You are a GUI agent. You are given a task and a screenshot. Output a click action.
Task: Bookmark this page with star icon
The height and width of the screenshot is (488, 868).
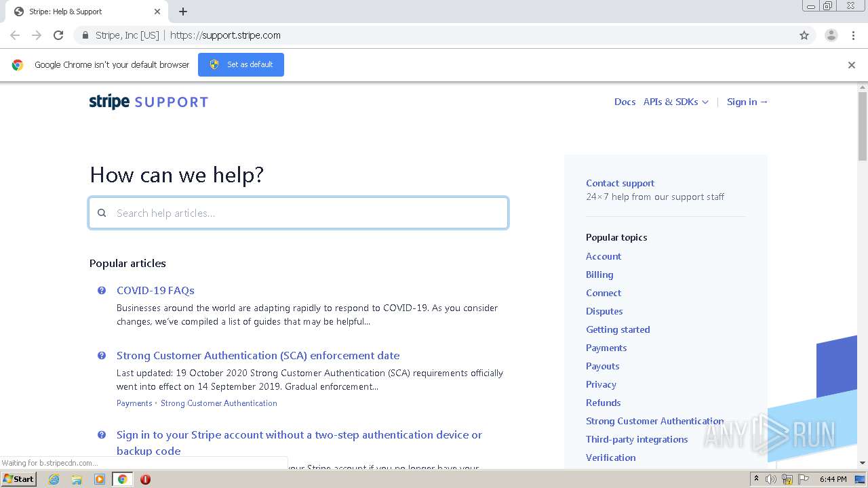tap(804, 35)
